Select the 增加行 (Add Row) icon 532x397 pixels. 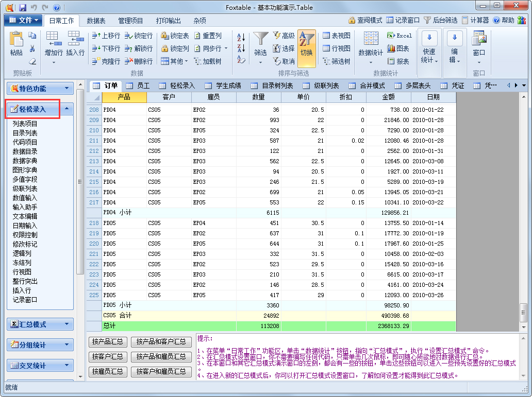[x=53, y=44]
